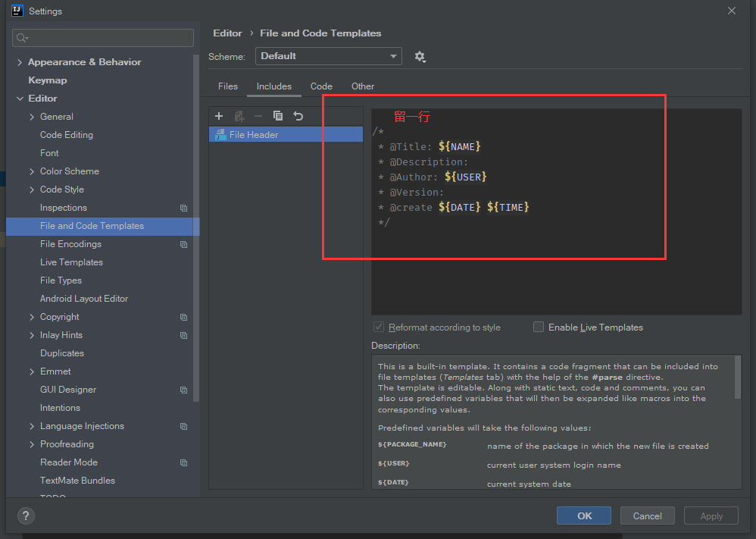Screen dimensions: 756x539
Task: Open Intentions settings
Action: 60,408
